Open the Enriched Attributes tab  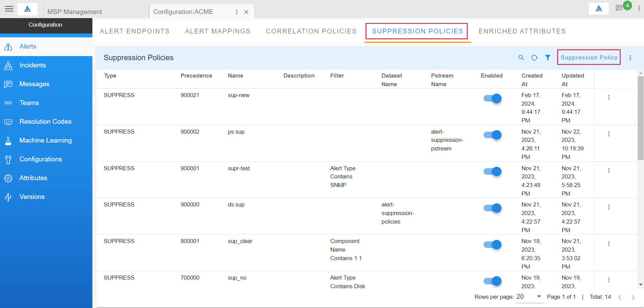522,31
